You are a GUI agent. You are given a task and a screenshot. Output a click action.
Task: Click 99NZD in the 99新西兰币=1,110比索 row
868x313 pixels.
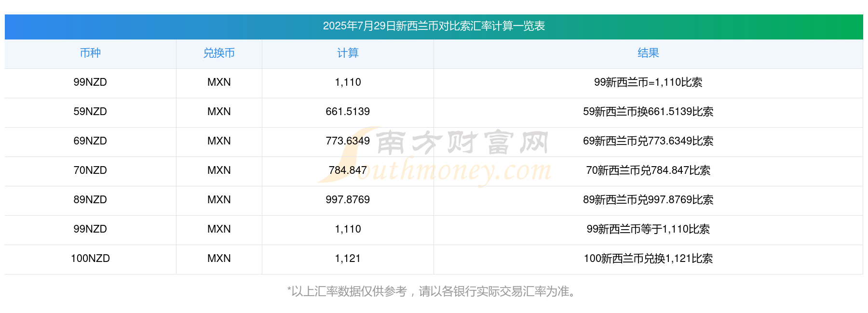(x=90, y=82)
